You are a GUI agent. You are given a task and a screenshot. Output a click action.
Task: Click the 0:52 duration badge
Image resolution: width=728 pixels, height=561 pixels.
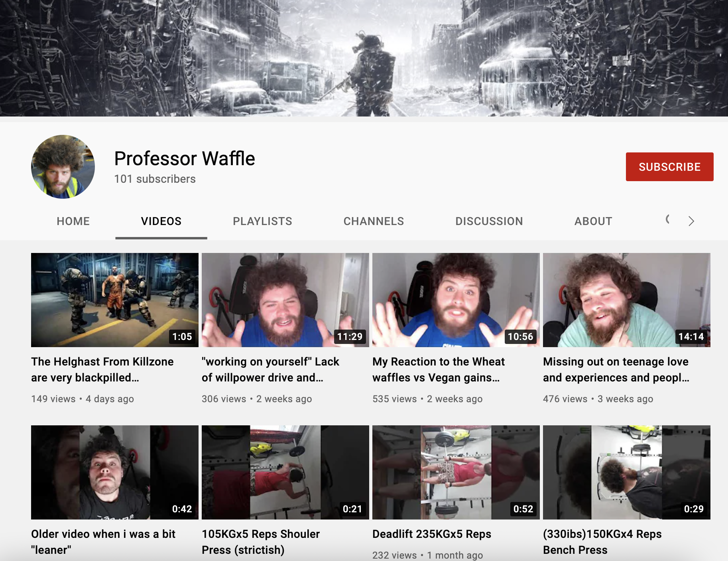pyautogui.click(x=523, y=509)
